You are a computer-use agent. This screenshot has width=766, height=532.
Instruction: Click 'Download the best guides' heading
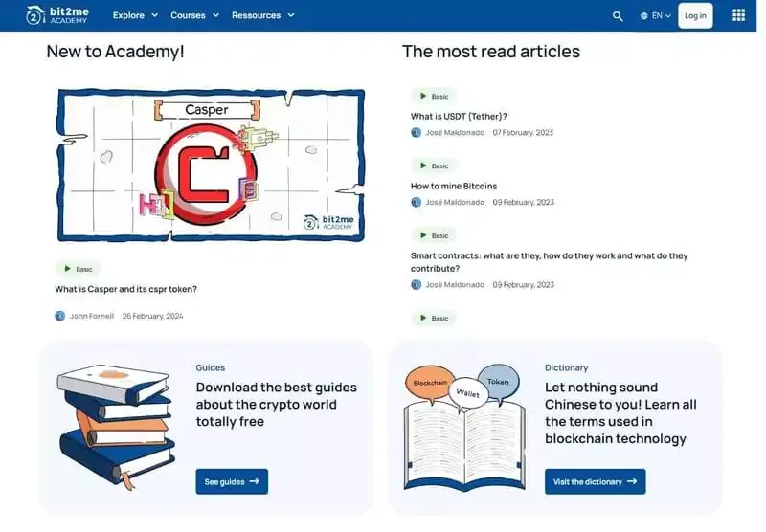(277, 404)
